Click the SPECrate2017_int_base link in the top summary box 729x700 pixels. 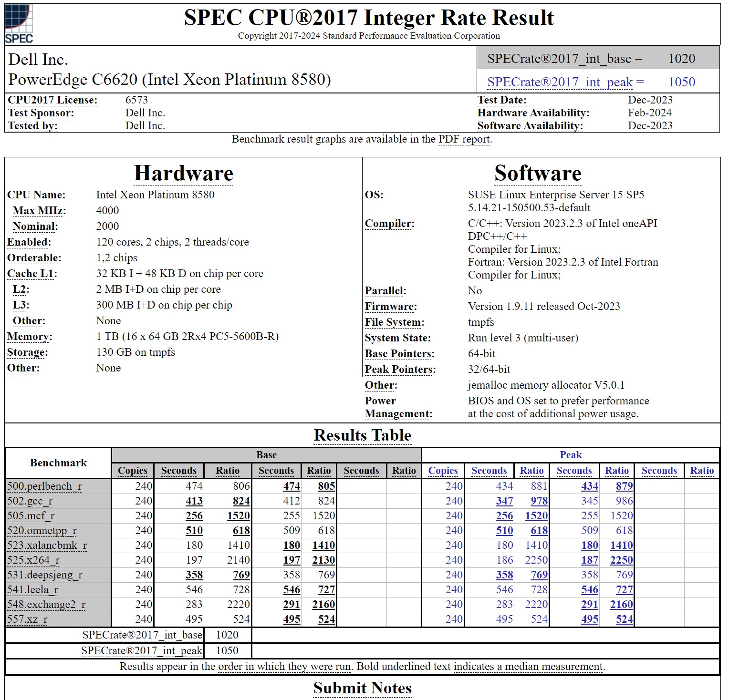559,59
